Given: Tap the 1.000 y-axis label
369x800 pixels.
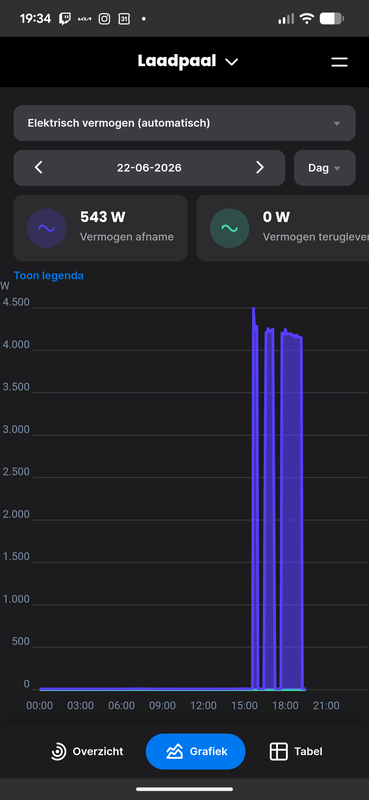Looking at the screenshot, I should 16,599.
